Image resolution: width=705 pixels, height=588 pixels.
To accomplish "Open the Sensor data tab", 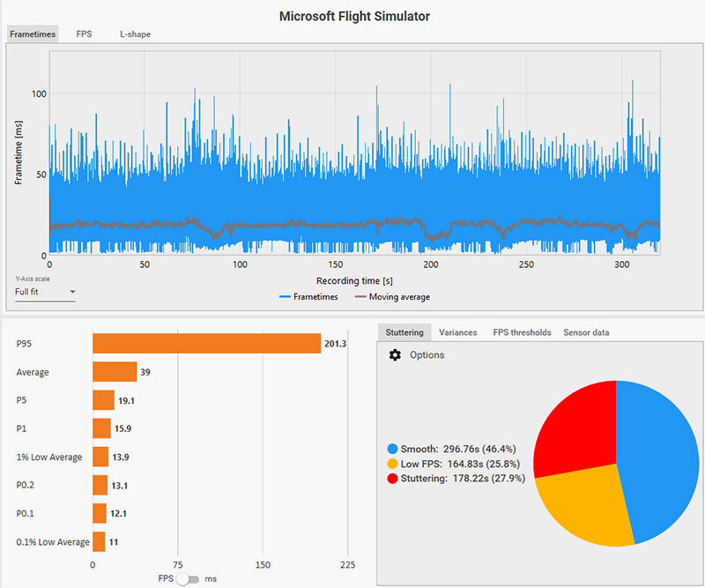I will coord(586,332).
